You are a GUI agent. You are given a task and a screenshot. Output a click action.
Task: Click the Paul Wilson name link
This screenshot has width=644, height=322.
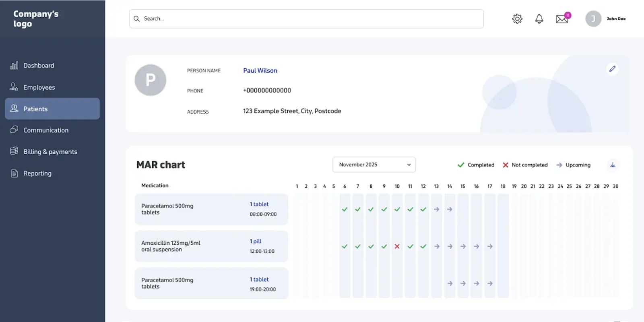(260, 70)
